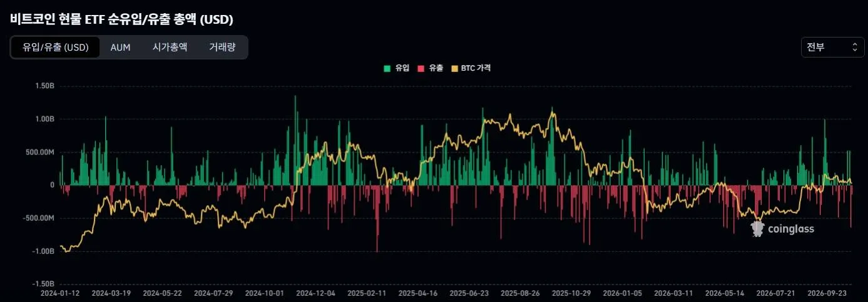The image size is (868, 302).
Task: Click the 2024-12-04 date label
Action: [315, 293]
